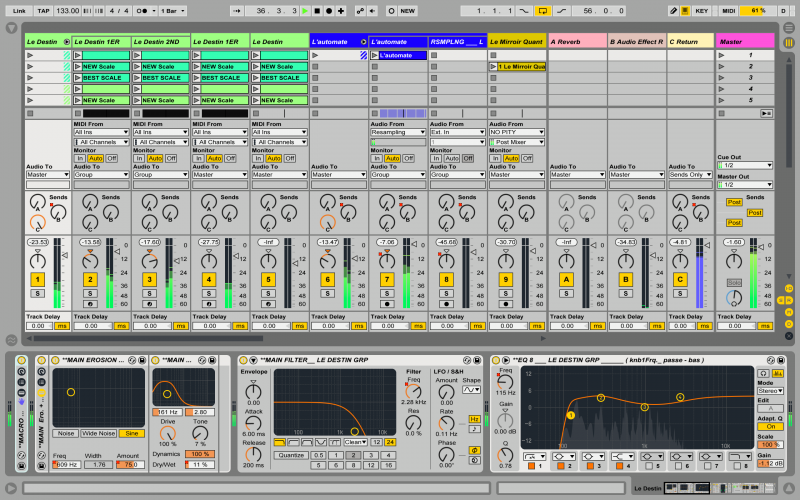
Task: Deactivate track 2 using its yellow number button
Action: 90,279
